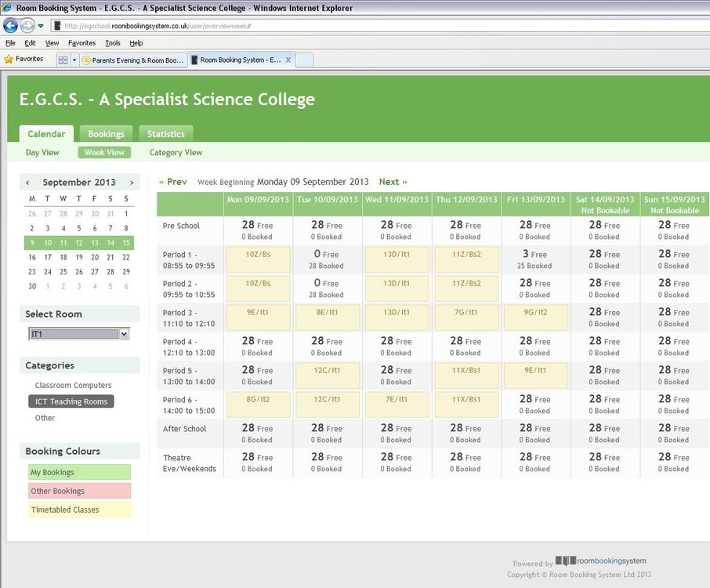Image resolution: width=710 pixels, height=588 pixels.
Task: Open the Select Room IT1 dropdown
Action: click(79, 334)
